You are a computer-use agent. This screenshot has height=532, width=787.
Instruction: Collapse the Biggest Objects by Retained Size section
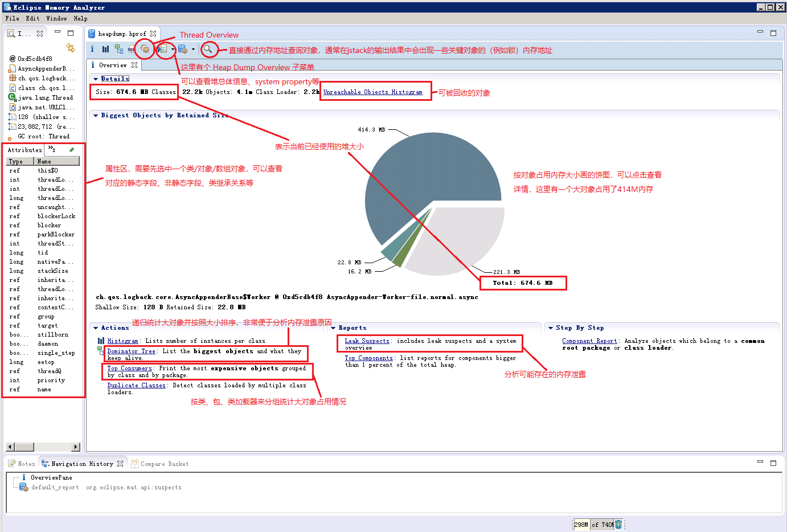point(96,116)
